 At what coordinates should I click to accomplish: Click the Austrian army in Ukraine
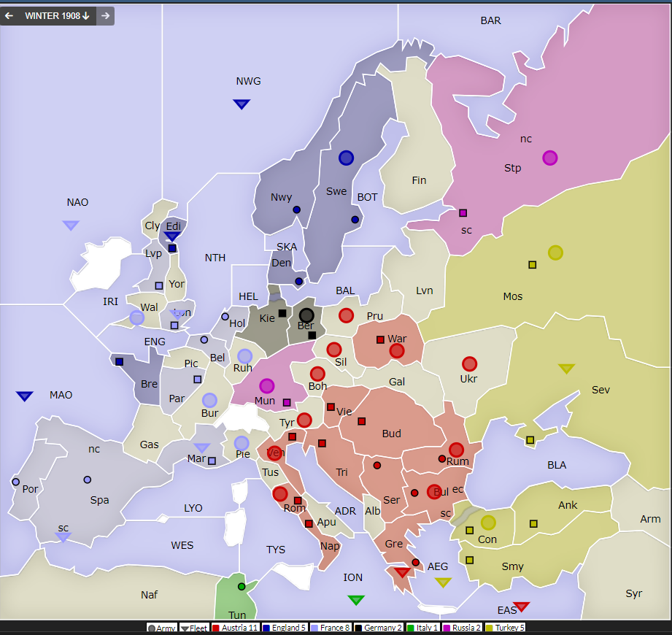tap(470, 364)
